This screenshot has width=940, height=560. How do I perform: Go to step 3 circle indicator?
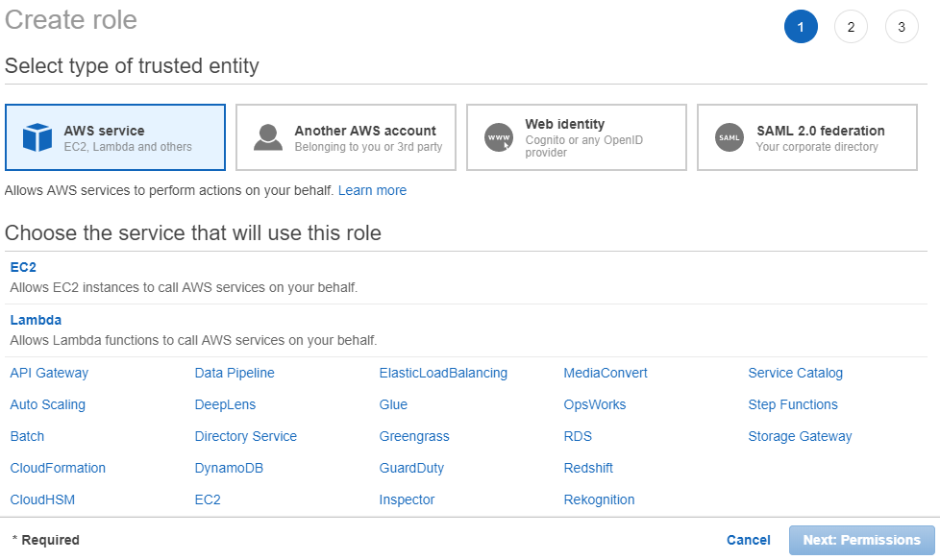(x=902, y=27)
